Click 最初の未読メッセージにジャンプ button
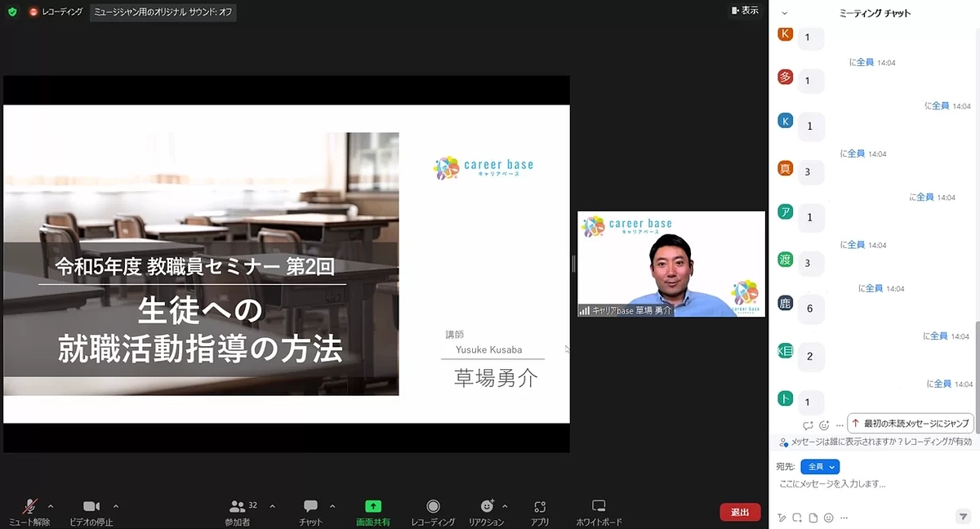The width and height of the screenshot is (980, 529). point(908,423)
